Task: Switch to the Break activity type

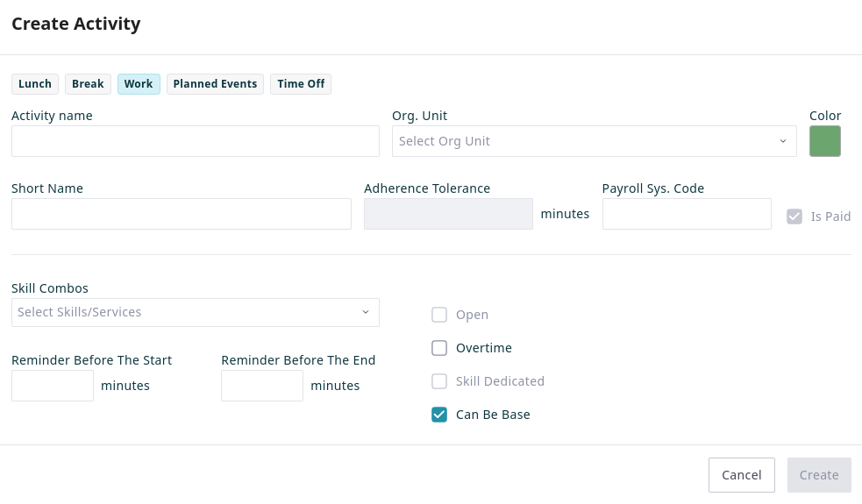Action: click(88, 84)
